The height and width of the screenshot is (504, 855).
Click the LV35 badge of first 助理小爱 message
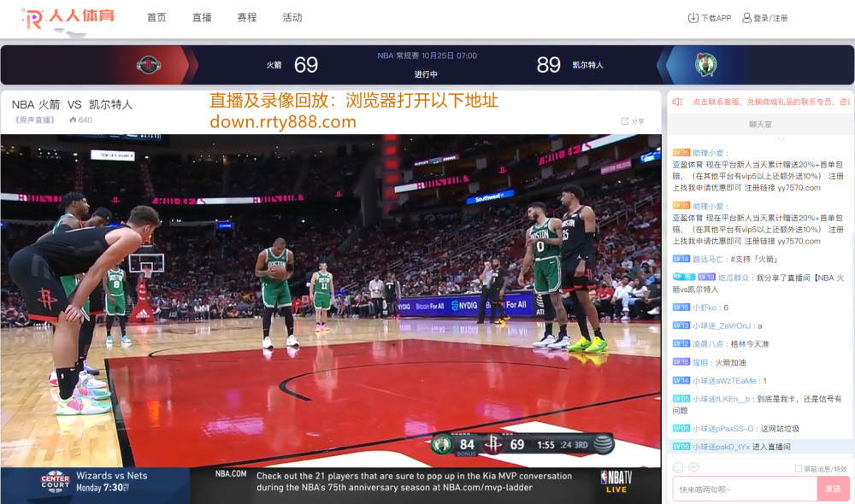681,153
